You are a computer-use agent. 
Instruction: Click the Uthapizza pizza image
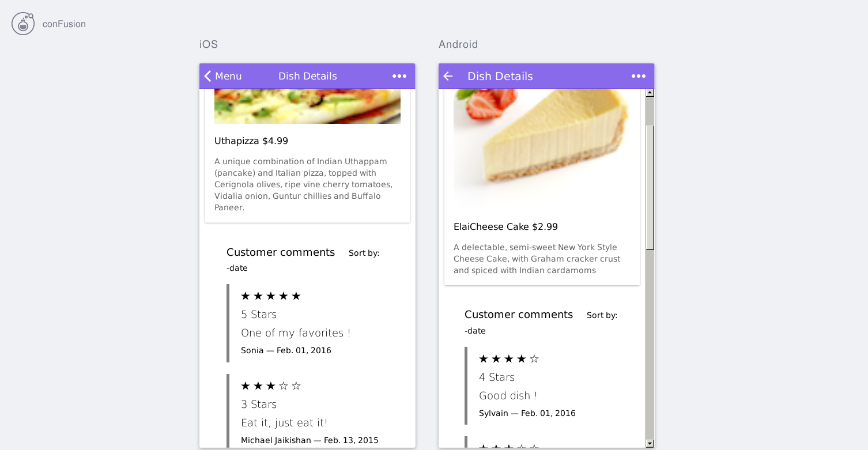coord(307,107)
